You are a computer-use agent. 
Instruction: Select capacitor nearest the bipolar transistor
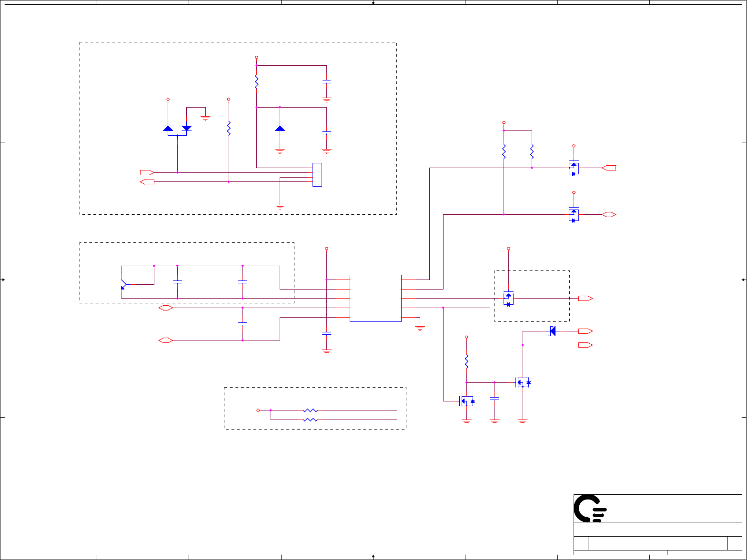178,282
